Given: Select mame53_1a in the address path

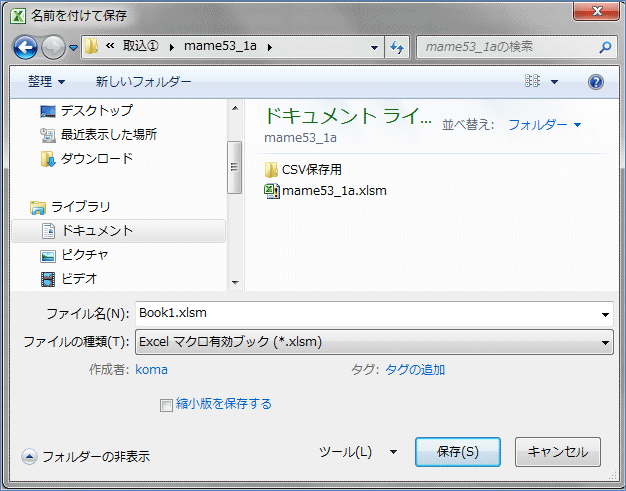Looking at the screenshot, I should [x=220, y=46].
